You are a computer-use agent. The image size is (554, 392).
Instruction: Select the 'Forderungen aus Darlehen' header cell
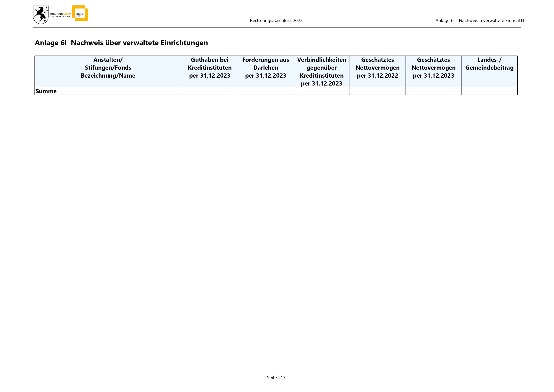[265, 68]
